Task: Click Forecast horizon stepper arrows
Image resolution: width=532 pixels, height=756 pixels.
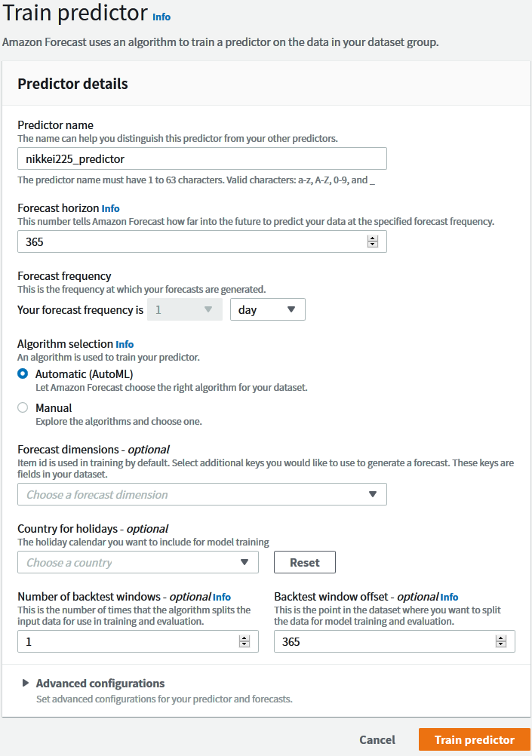Action: click(x=372, y=241)
